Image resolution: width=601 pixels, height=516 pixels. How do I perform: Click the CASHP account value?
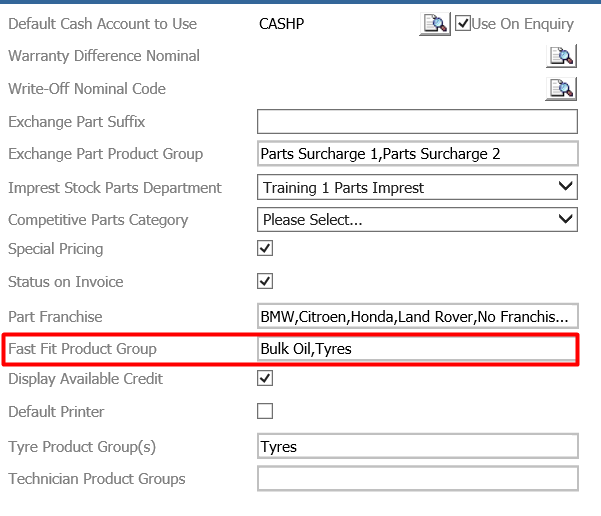tap(281, 24)
